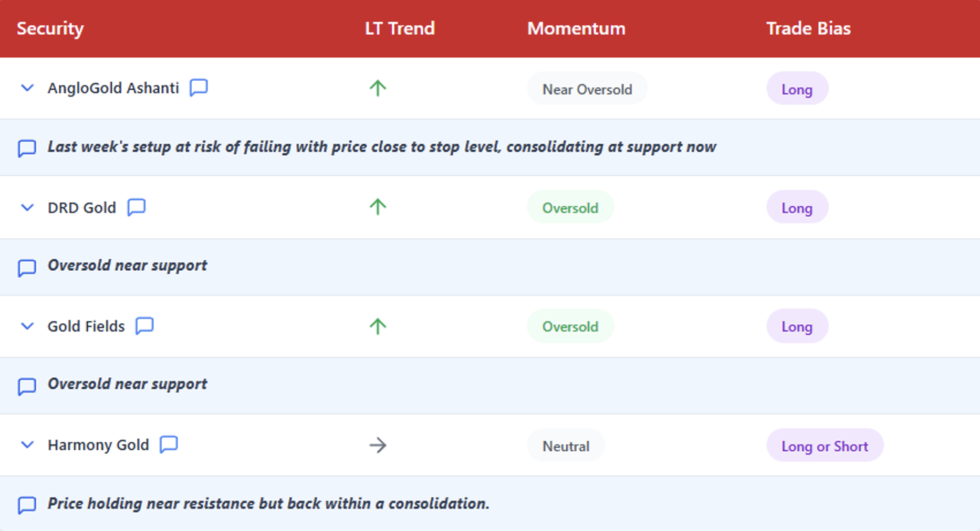Screen dimensions: 980x531
Task: Collapse the DRD Gold row chevron
Action: (x=27, y=208)
